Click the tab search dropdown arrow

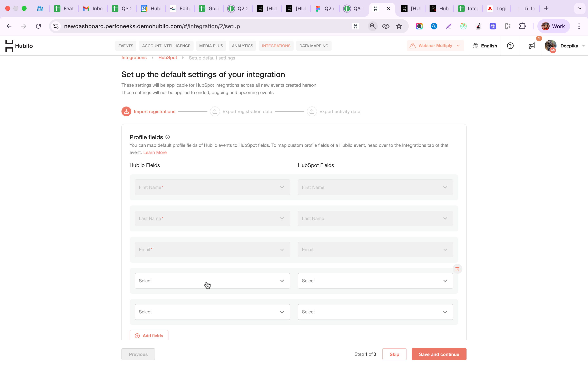[x=580, y=9]
